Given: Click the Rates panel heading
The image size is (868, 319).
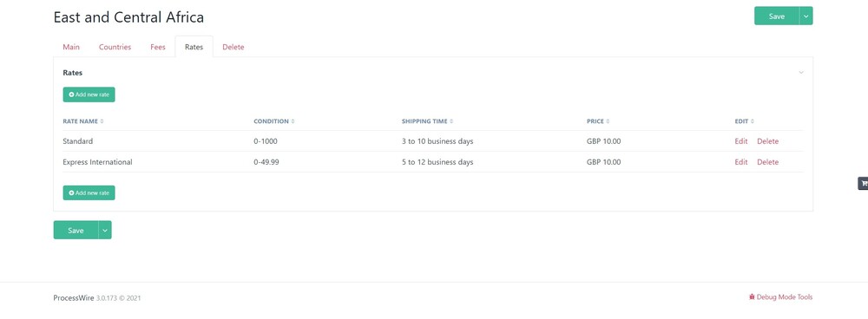Looking at the screenshot, I should pyautogui.click(x=73, y=73).
